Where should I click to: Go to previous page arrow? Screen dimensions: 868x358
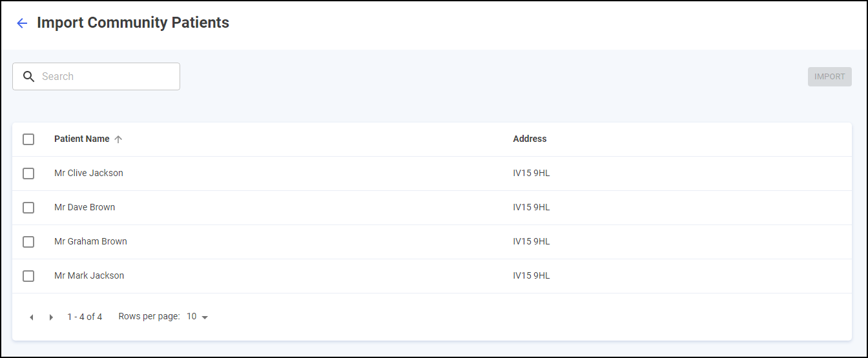[31, 317]
